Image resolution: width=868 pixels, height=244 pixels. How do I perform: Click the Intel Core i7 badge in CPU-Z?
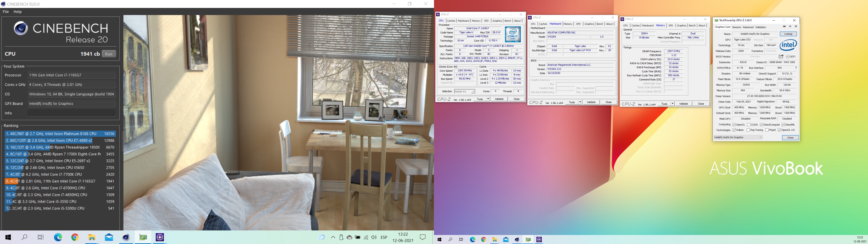tap(513, 34)
